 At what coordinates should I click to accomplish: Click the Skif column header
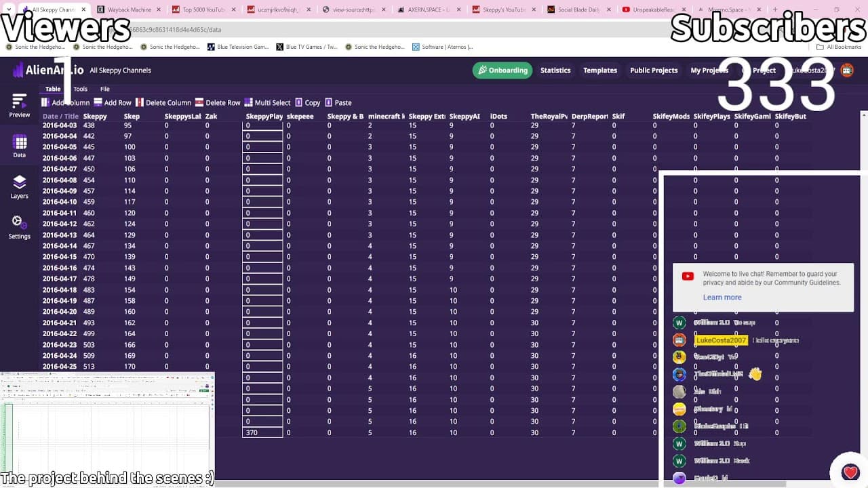point(618,117)
